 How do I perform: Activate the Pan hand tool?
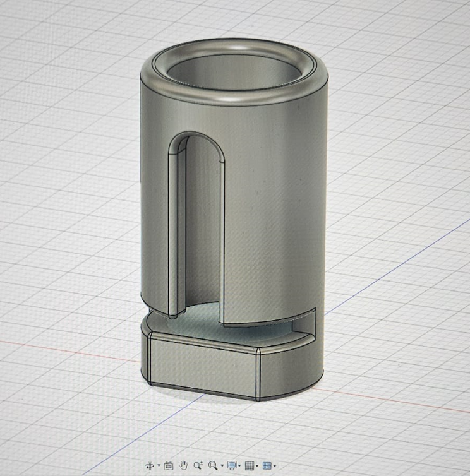pyautogui.click(x=183, y=465)
